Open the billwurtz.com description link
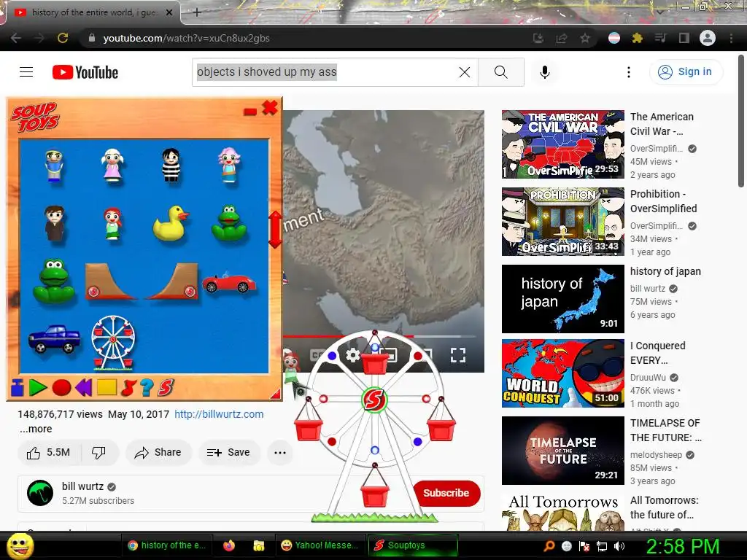747x560 pixels. click(x=219, y=414)
